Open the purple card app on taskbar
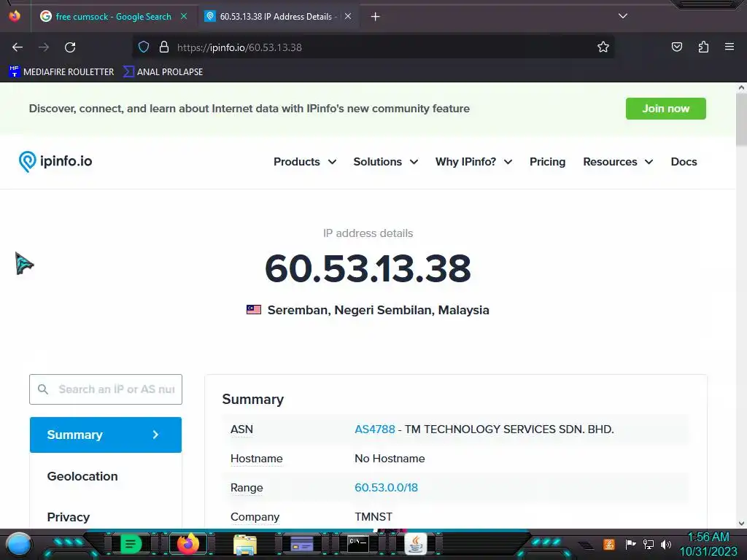This screenshot has height=560, width=747. tap(301, 544)
